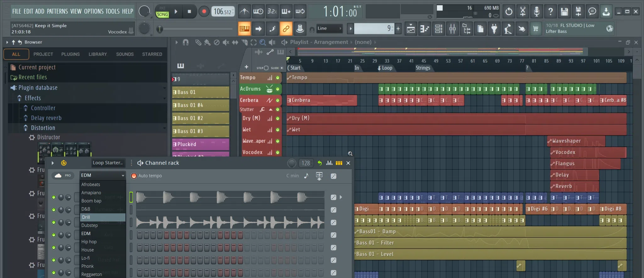Click the microphone recording icon
This screenshot has height=278, width=644.
coord(536,12)
